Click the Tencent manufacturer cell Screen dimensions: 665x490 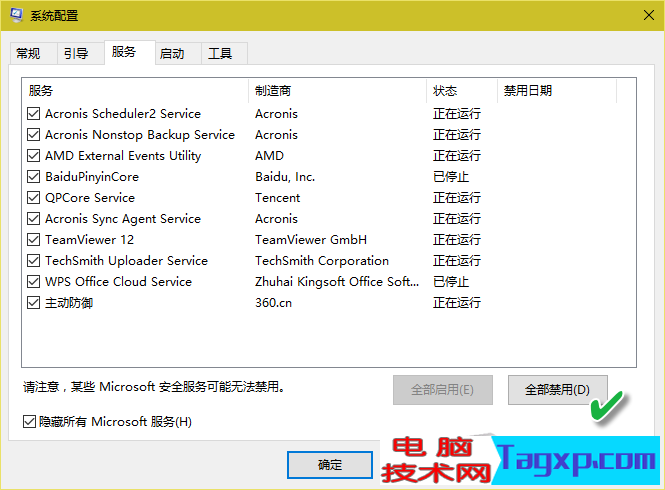pos(277,198)
